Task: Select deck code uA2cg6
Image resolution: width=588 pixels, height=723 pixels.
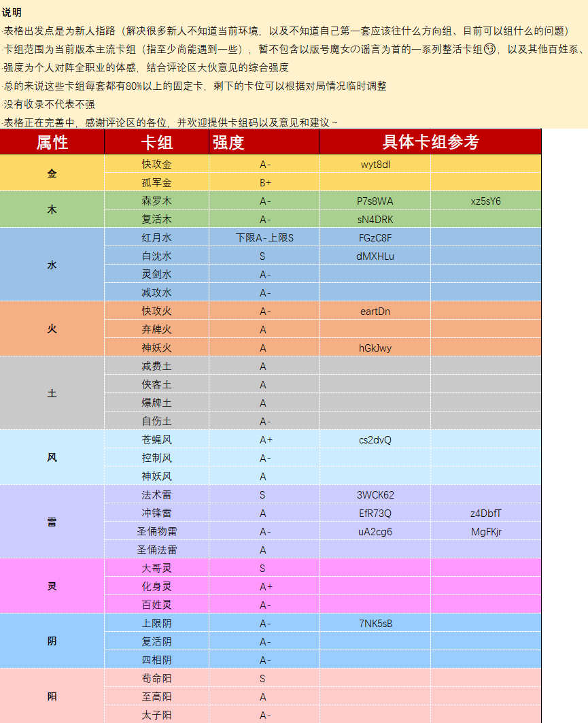Action: (375, 532)
